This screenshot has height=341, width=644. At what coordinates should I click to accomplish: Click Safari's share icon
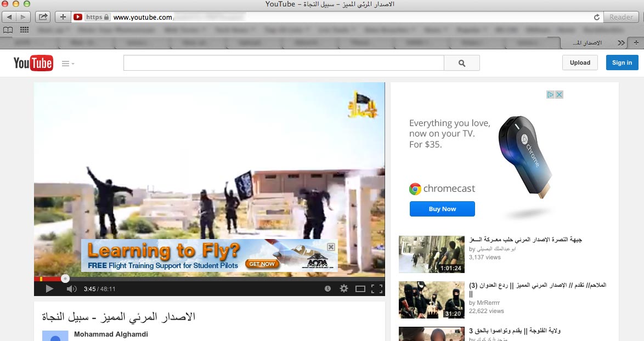43,17
